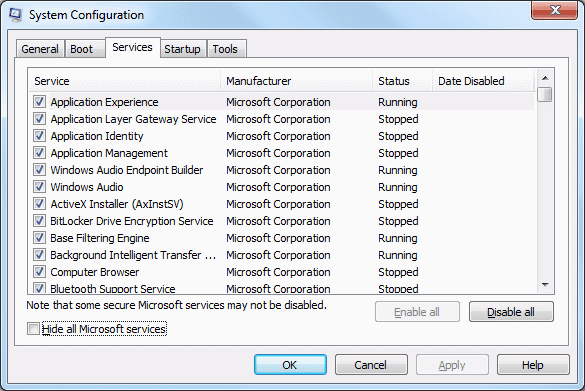Click the scrollbar down arrow
The width and height of the screenshot is (585, 391).
coord(545,285)
